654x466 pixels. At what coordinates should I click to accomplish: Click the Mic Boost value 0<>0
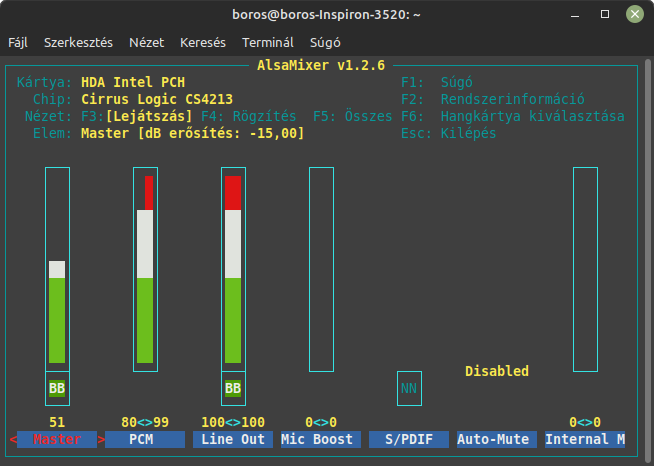click(321, 422)
